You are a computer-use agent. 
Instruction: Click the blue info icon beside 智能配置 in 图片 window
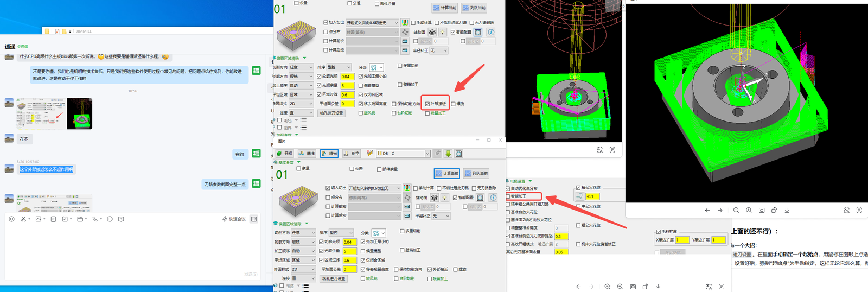tap(493, 198)
